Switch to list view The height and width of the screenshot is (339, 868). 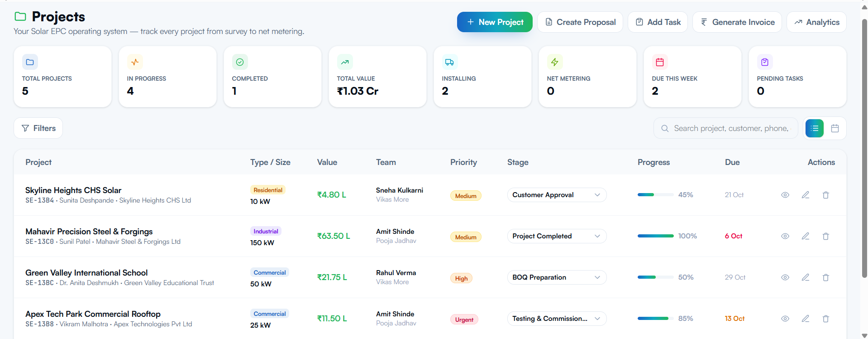(815, 128)
